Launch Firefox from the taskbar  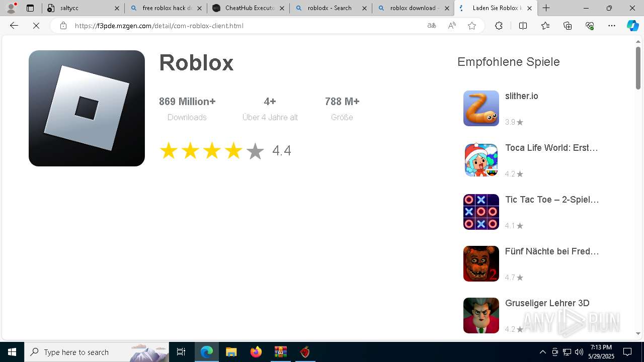coord(256,352)
